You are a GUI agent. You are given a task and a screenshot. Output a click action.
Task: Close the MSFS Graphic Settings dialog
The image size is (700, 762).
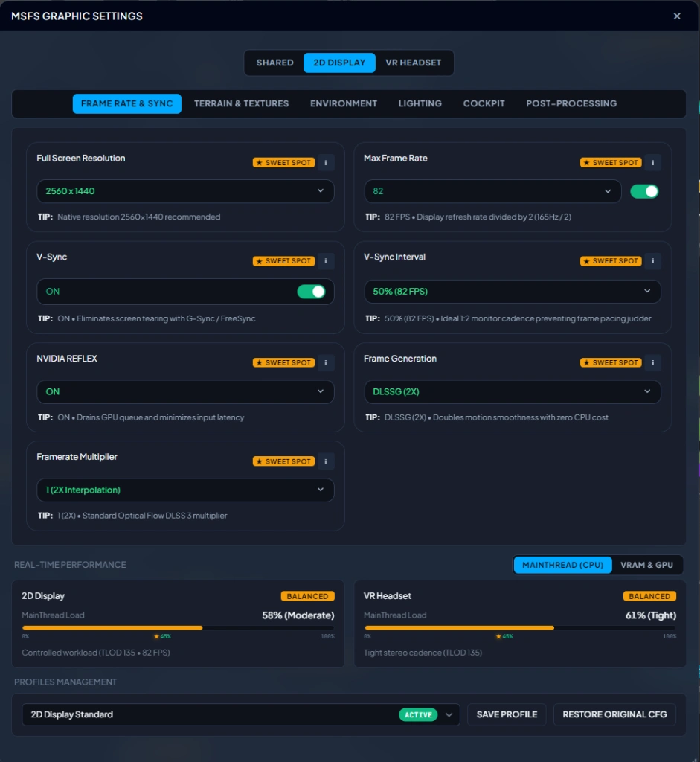(677, 16)
